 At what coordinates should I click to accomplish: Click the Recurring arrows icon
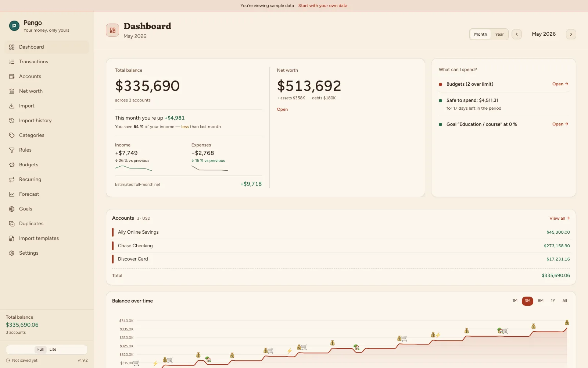coord(12,180)
